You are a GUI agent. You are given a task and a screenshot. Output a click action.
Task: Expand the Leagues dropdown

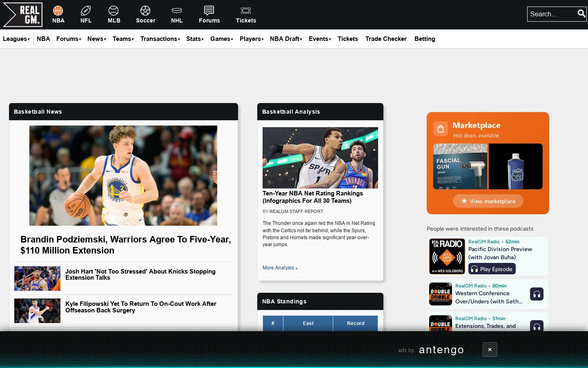tap(16, 39)
